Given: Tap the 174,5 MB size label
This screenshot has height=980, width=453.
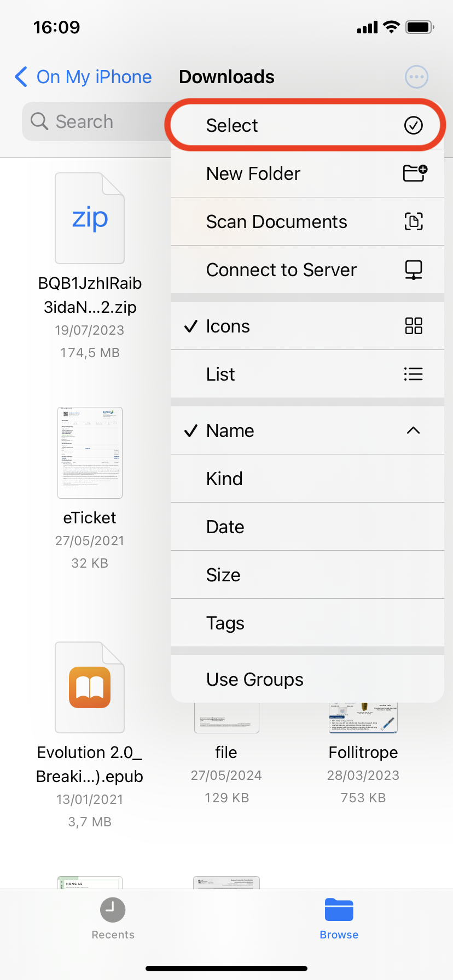Looking at the screenshot, I should (x=90, y=353).
